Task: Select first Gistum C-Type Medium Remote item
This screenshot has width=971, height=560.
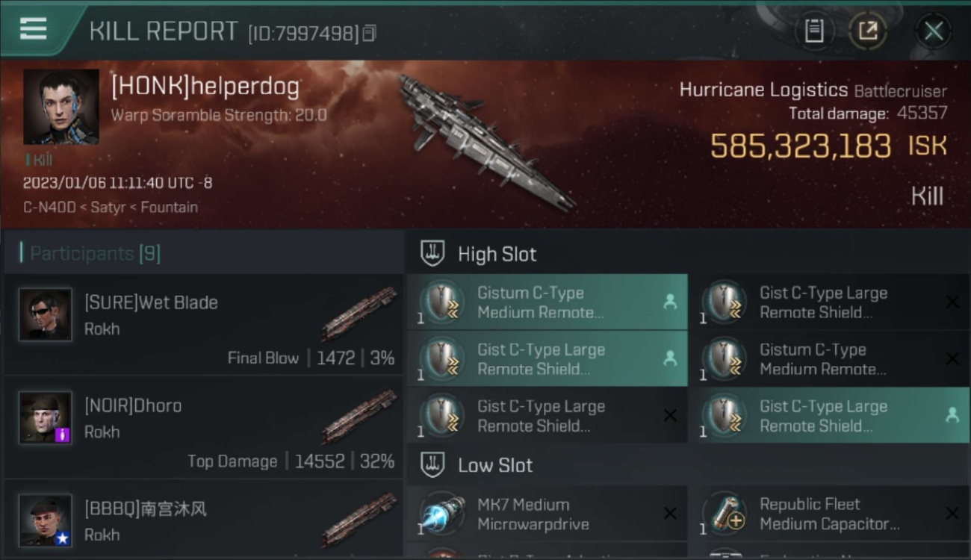Action: tap(547, 302)
